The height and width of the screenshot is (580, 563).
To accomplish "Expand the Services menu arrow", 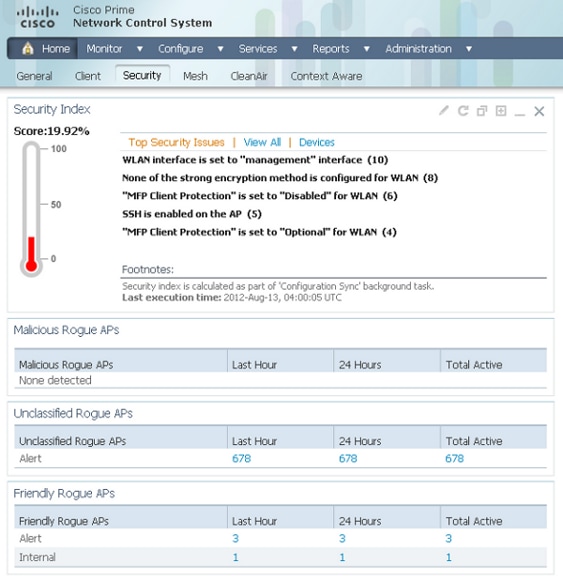I will click(294, 49).
